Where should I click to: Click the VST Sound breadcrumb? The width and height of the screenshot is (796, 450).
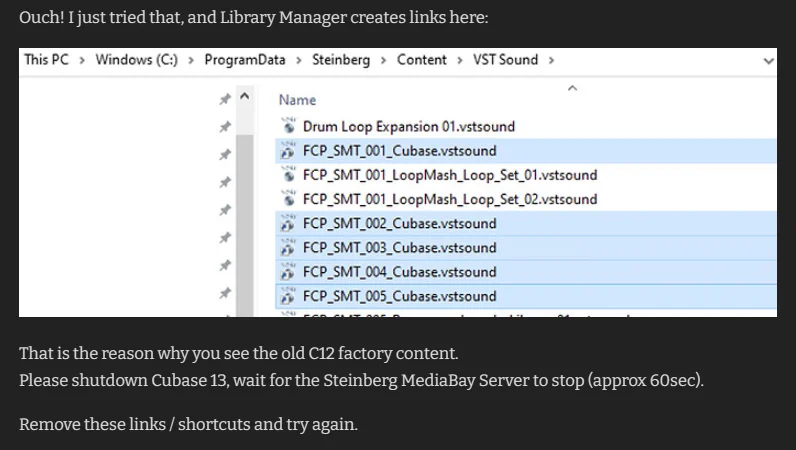(x=506, y=60)
